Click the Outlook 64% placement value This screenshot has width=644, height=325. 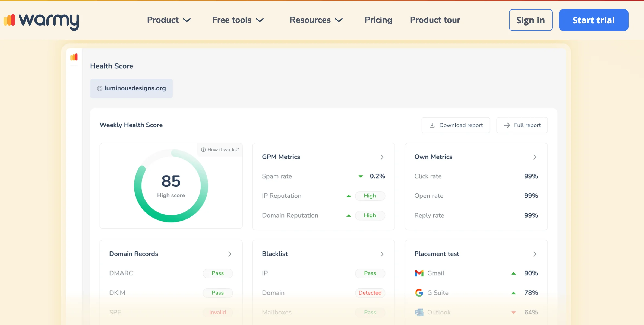531,312
